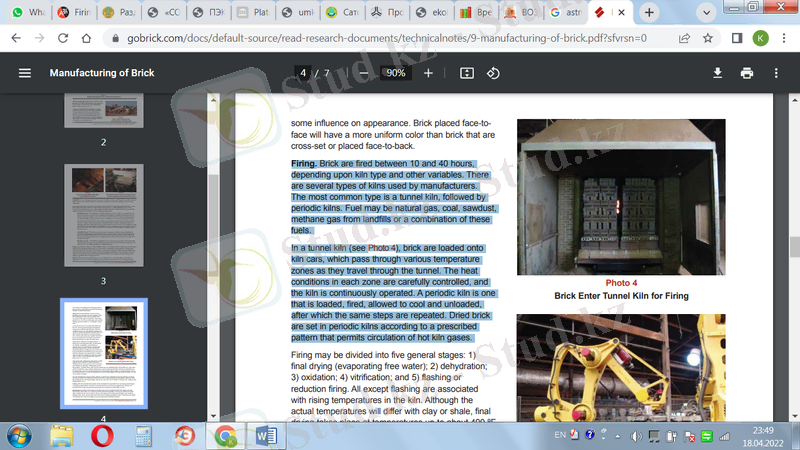Toggle the PDF sidebar menu
Image resolution: width=800 pixels, height=450 pixels.
pos(25,73)
